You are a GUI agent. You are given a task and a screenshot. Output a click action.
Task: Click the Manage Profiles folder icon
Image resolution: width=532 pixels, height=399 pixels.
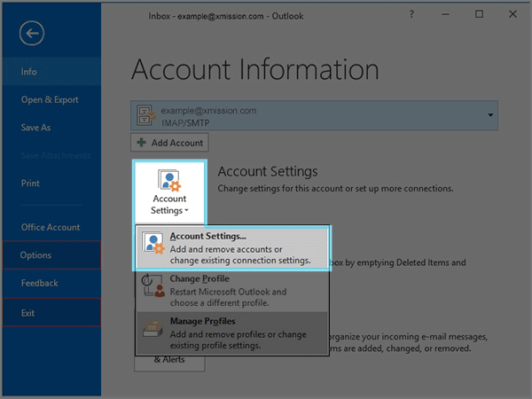tap(153, 328)
